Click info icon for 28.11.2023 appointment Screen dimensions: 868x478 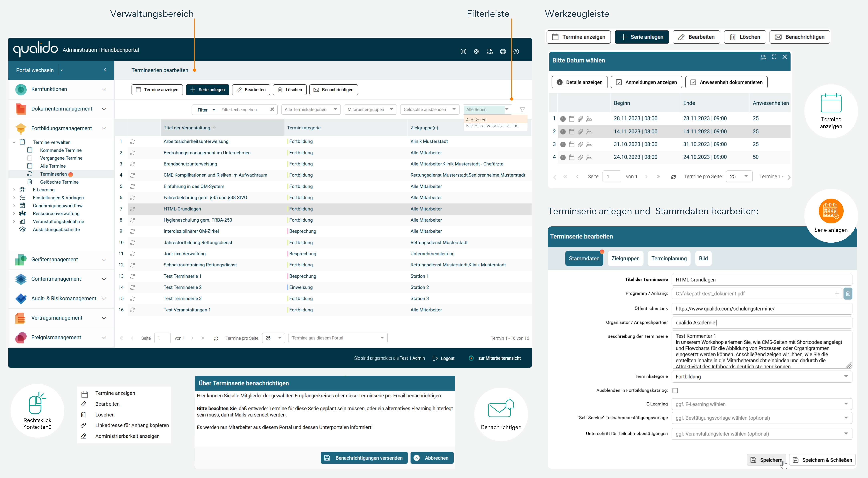click(x=563, y=118)
